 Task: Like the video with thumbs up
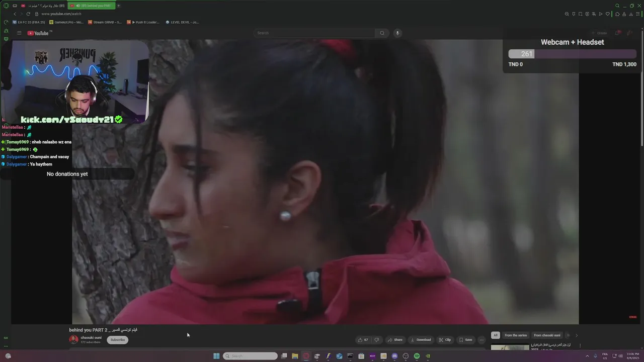coord(362,340)
